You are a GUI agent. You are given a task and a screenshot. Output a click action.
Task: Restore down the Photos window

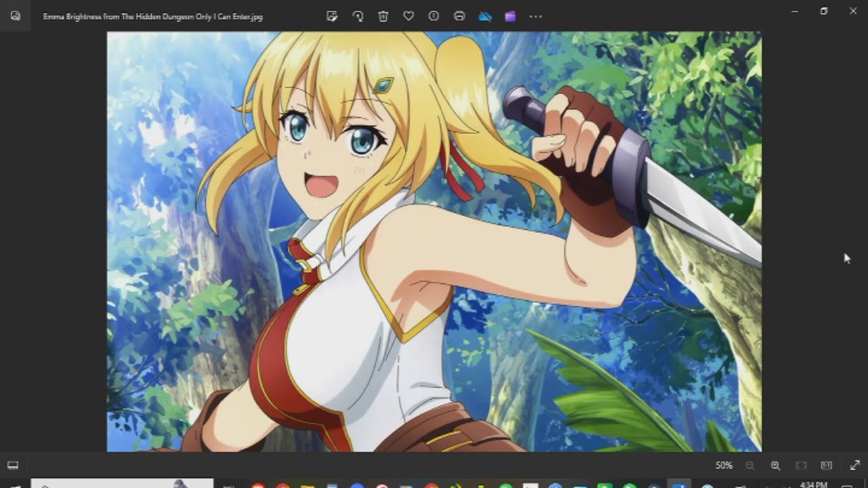[824, 11]
